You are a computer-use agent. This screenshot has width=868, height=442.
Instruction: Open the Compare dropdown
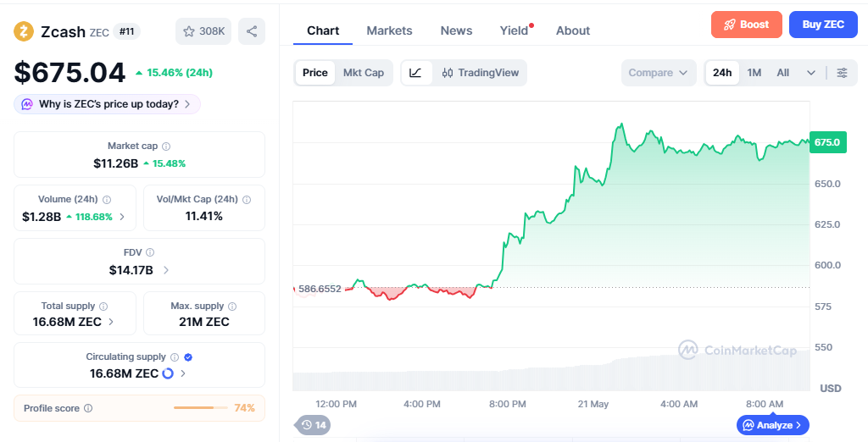point(659,73)
